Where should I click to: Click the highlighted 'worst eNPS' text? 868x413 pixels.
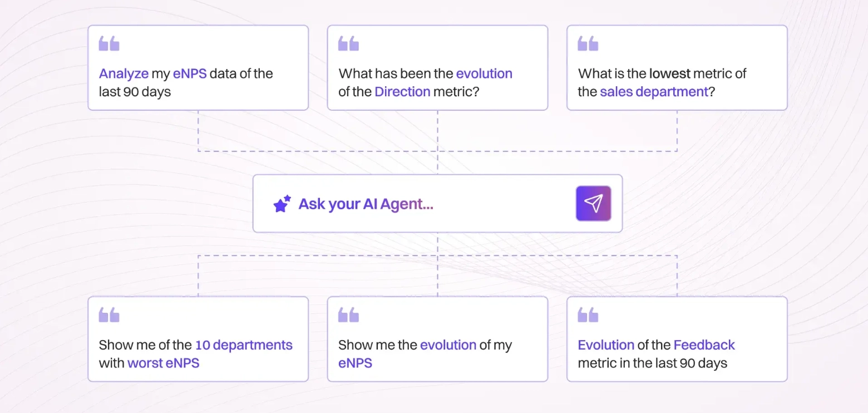163,363
